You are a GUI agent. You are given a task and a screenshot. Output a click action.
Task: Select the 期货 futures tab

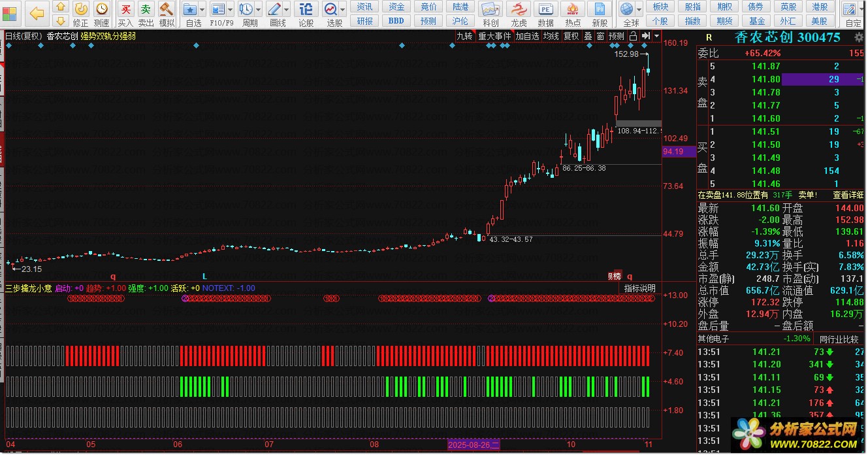(x=724, y=21)
